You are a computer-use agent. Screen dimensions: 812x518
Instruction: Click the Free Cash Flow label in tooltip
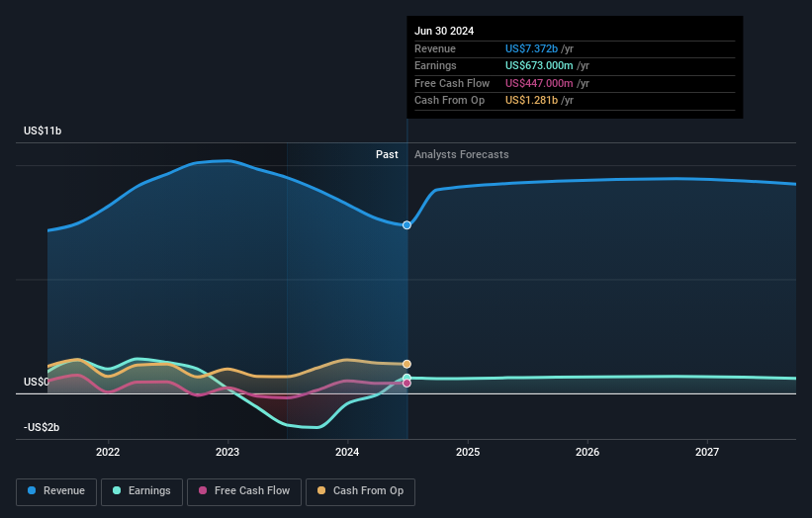tap(452, 83)
